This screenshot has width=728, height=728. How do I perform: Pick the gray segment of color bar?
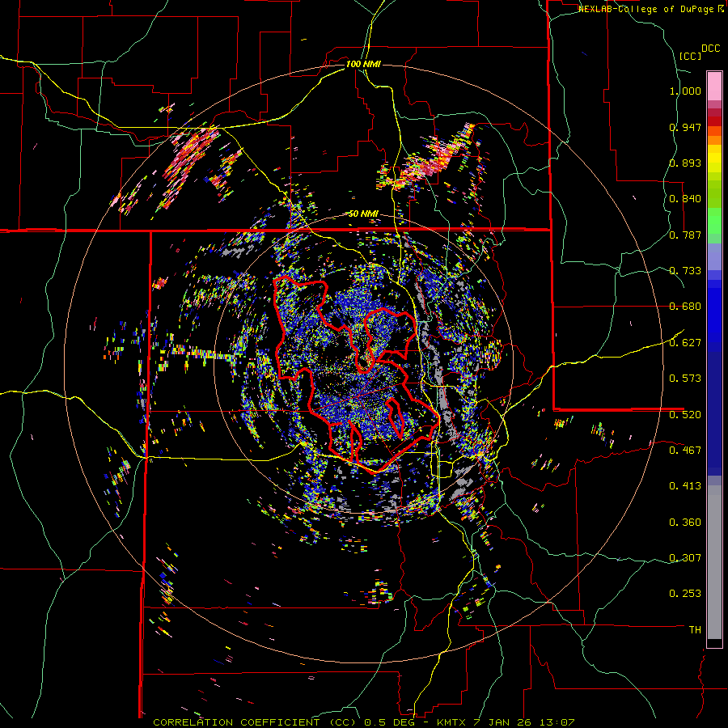pyautogui.click(x=714, y=562)
